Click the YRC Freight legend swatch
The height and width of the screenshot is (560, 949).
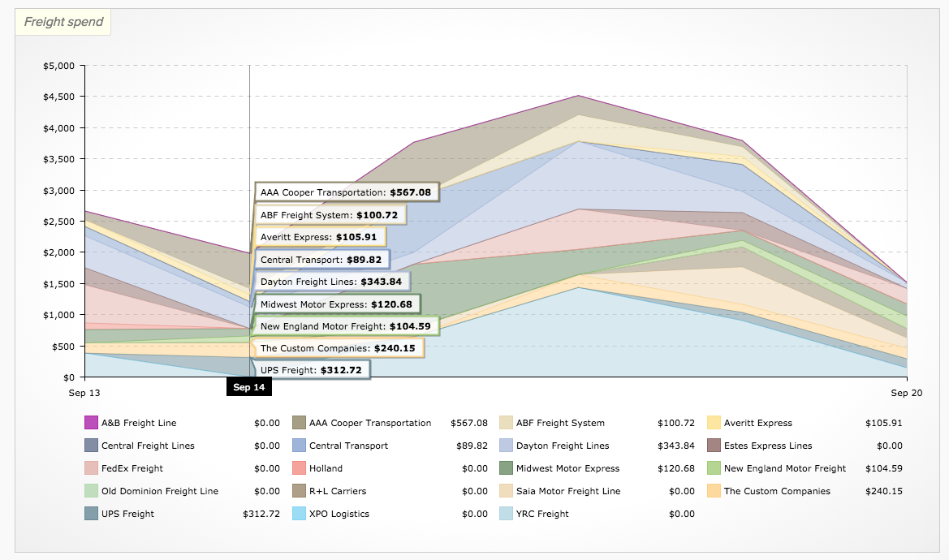[506, 514]
